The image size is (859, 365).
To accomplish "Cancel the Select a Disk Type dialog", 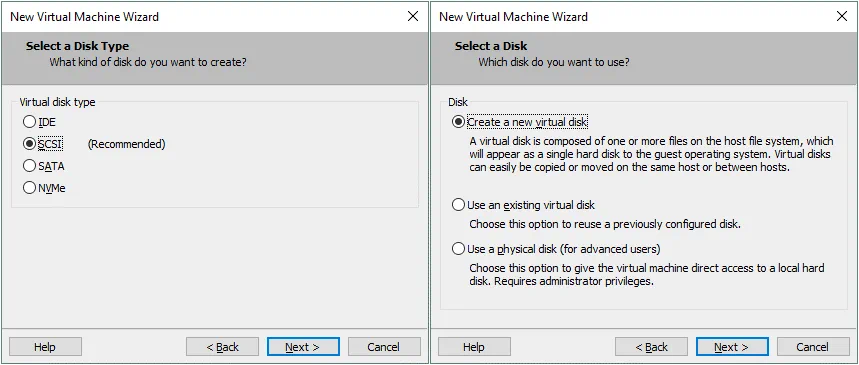I will pyautogui.click(x=384, y=347).
